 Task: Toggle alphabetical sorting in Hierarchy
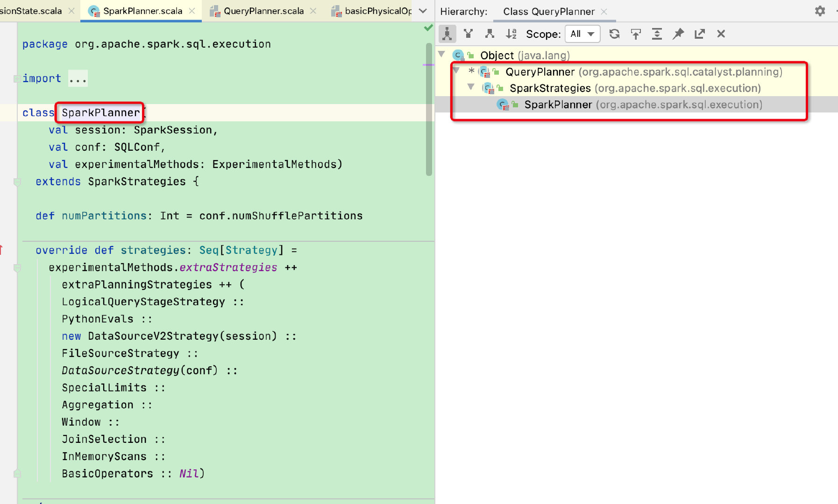pyautogui.click(x=511, y=34)
